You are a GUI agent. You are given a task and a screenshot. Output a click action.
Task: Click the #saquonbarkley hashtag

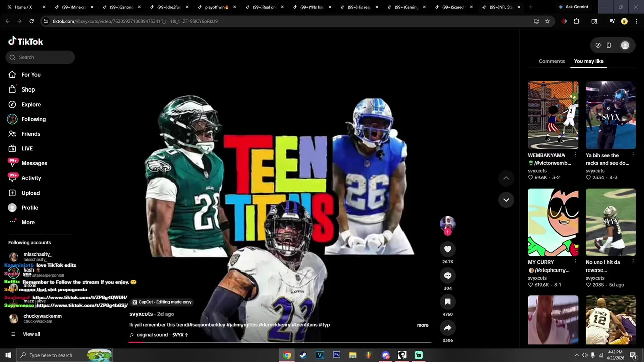click(x=207, y=325)
